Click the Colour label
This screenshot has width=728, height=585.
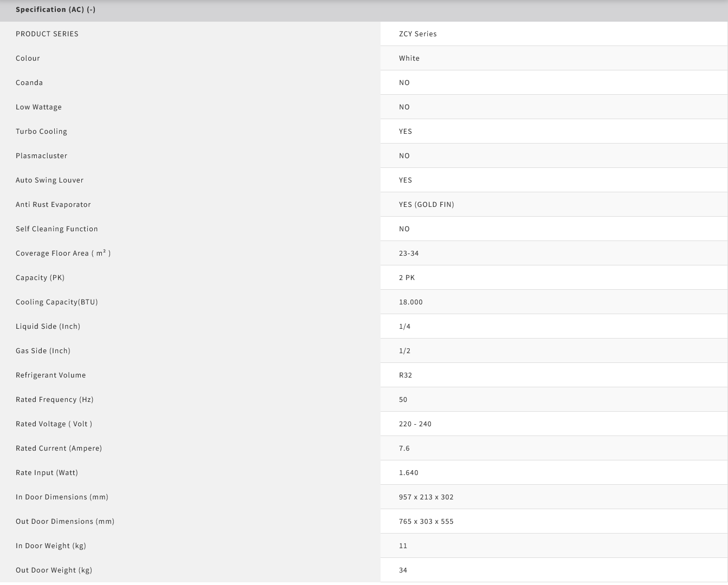28,58
